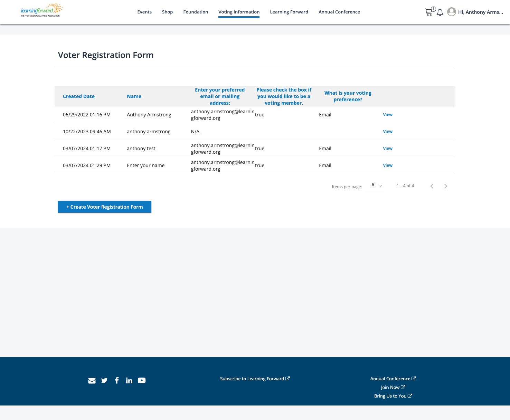
Task: Go to previous page of results
Action: coord(432,186)
